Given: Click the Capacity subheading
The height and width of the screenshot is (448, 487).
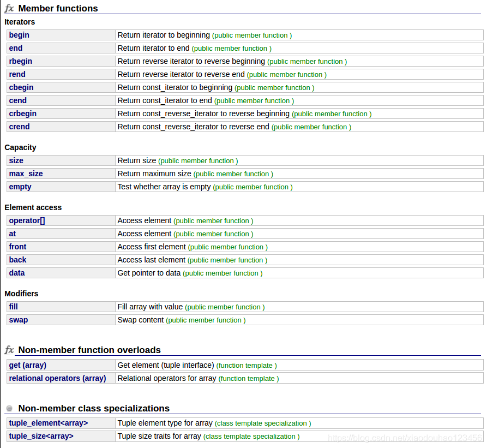Looking at the screenshot, I should [20, 147].
